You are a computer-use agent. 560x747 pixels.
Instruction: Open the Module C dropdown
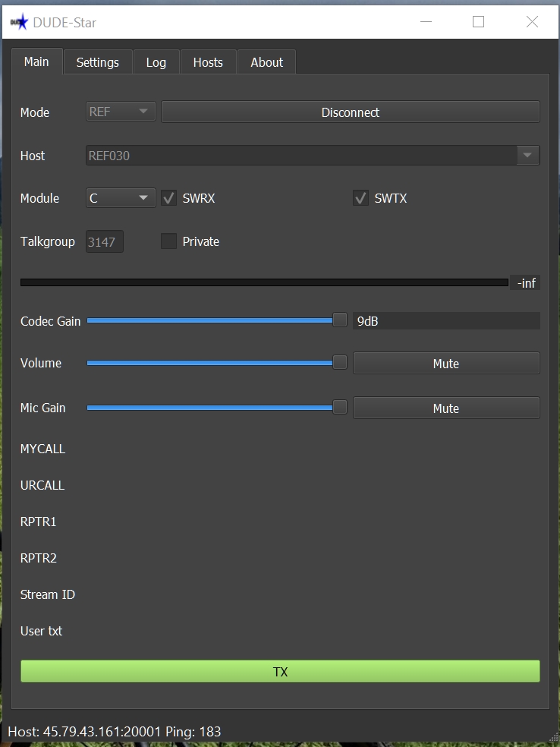pyautogui.click(x=121, y=197)
